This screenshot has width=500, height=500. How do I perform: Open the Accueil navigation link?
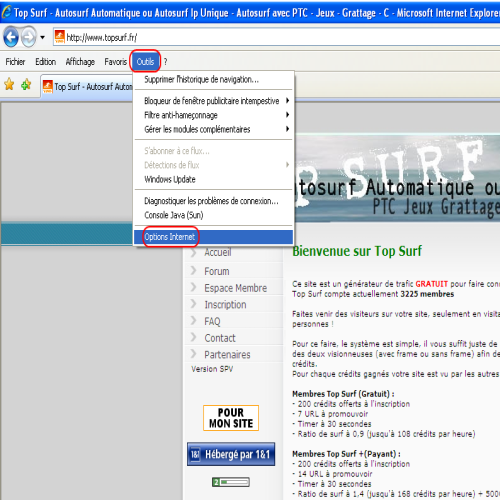pos(218,252)
